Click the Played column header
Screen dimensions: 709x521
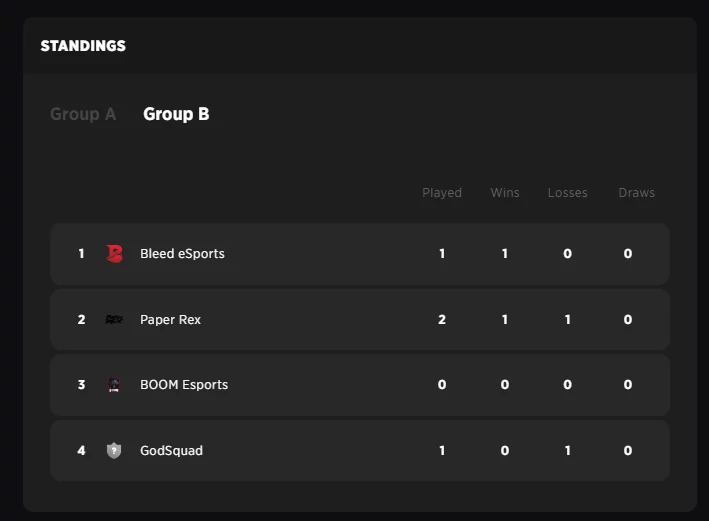point(442,193)
